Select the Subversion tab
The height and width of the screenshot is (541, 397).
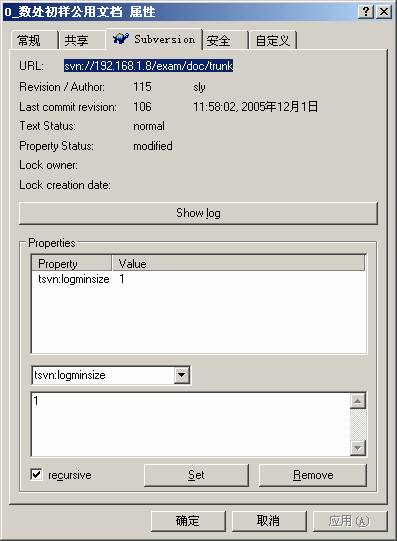coord(154,39)
